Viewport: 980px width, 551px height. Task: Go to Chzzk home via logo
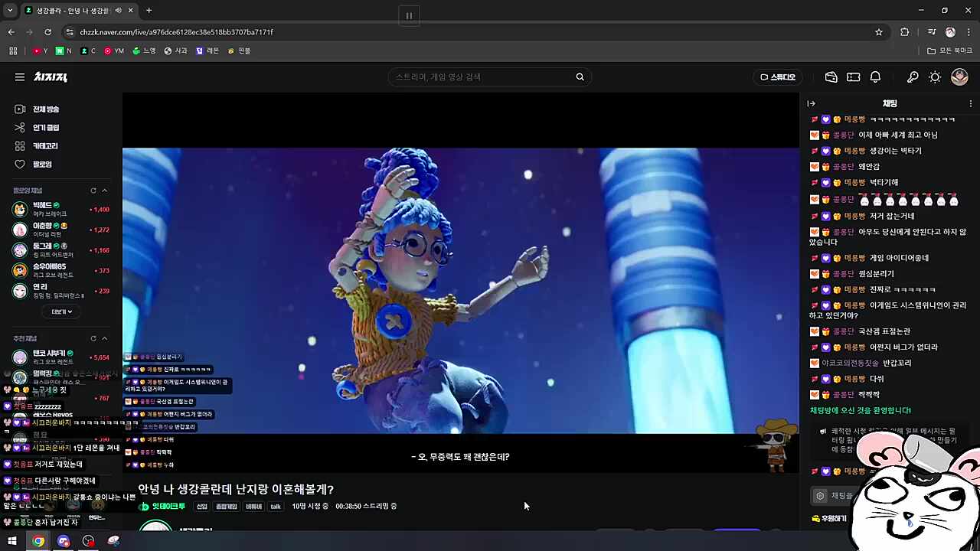pos(51,77)
